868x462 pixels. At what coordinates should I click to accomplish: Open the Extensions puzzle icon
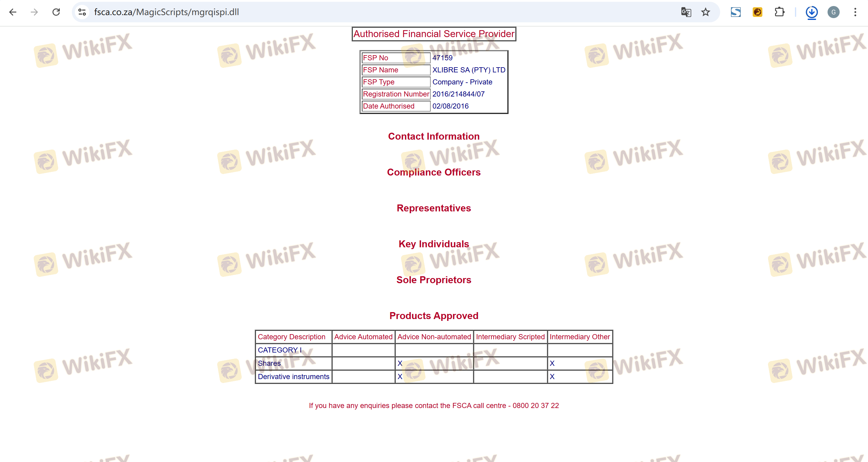(x=779, y=12)
